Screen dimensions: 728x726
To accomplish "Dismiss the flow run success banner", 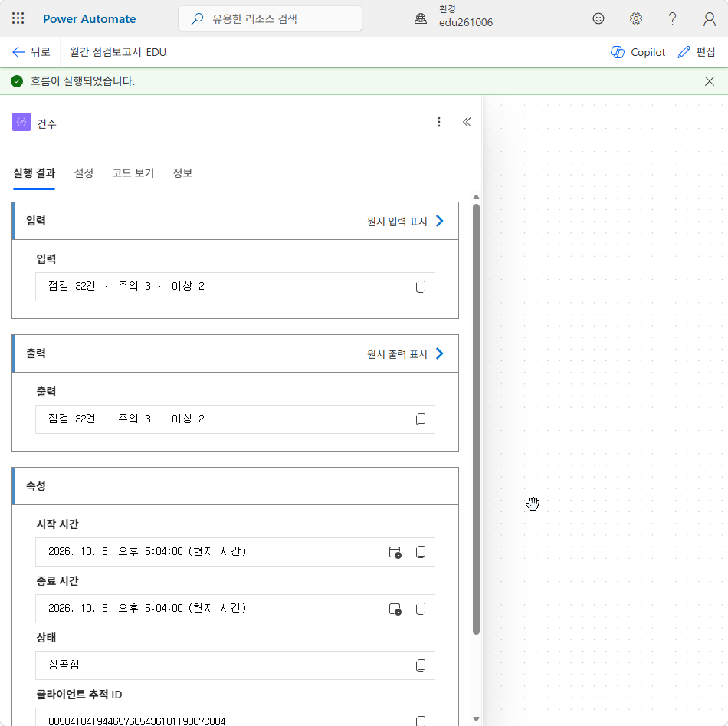I will click(709, 81).
